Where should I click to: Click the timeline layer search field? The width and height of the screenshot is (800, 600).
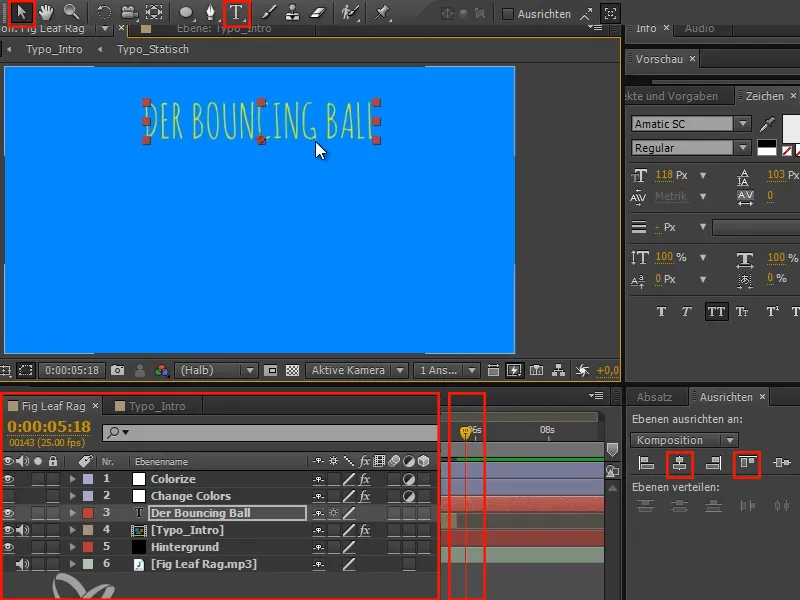click(x=270, y=433)
